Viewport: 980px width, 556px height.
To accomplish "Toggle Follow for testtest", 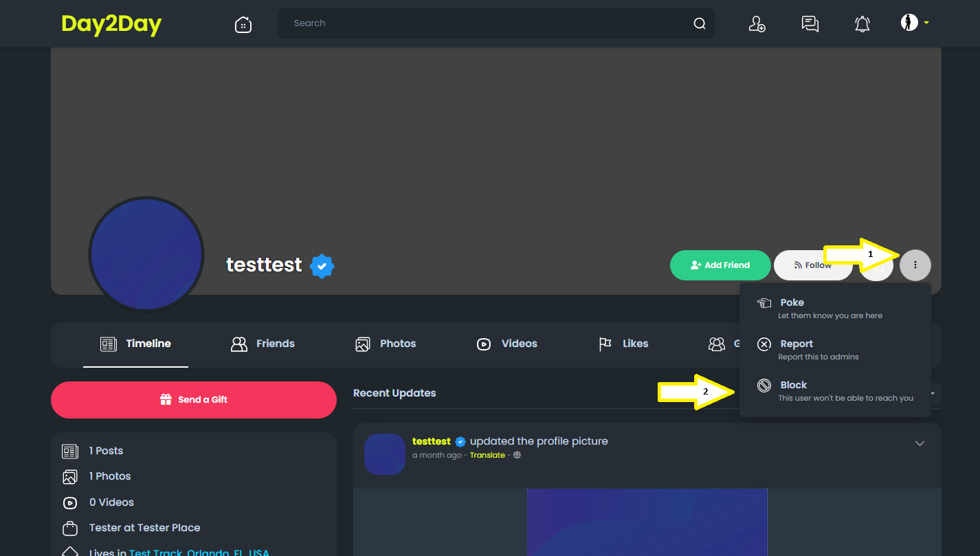I will point(813,265).
